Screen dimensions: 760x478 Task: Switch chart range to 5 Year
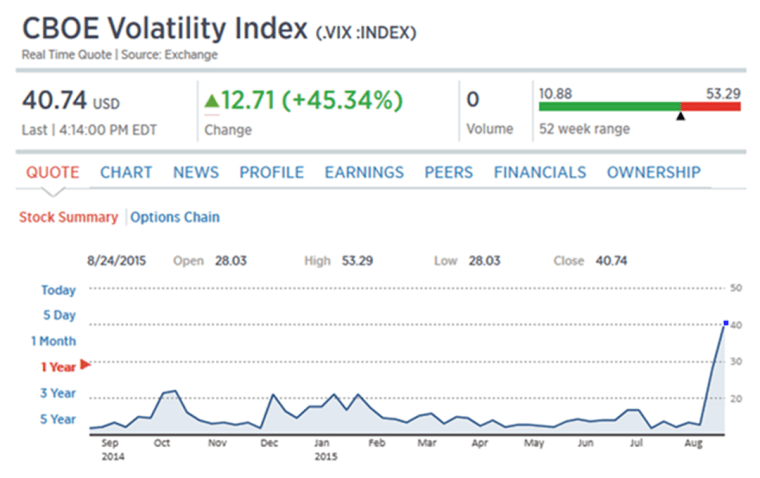click(x=58, y=419)
